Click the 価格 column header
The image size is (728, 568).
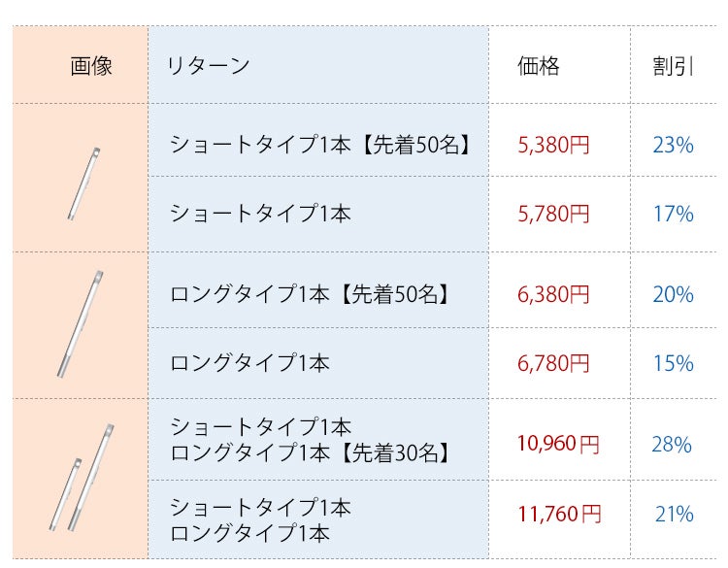click(x=539, y=66)
